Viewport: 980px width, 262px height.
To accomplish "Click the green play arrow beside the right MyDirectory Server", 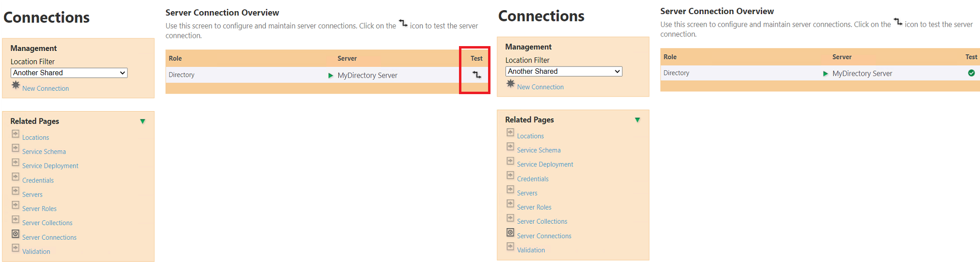I will pyautogui.click(x=825, y=74).
